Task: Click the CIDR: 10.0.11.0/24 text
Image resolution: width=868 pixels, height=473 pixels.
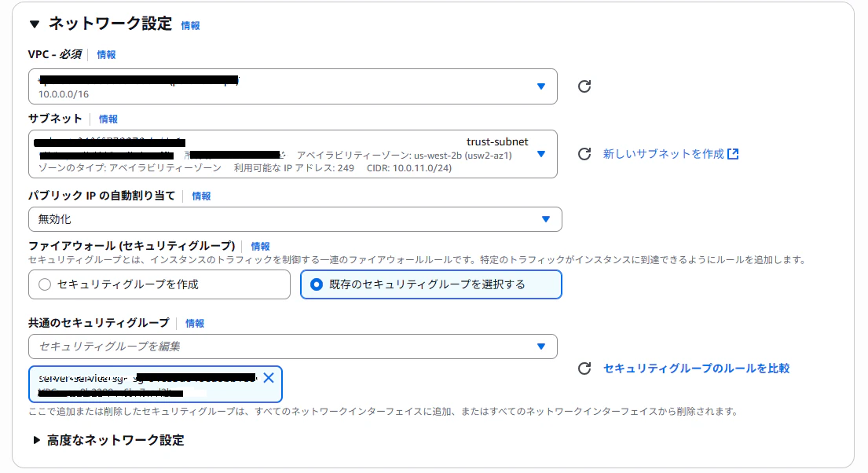Action: (x=409, y=168)
